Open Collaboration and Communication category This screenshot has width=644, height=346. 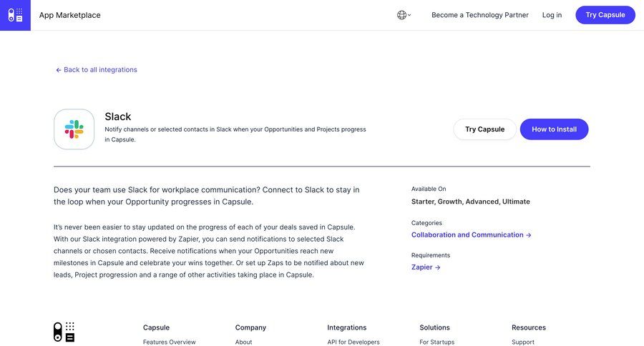coord(471,235)
